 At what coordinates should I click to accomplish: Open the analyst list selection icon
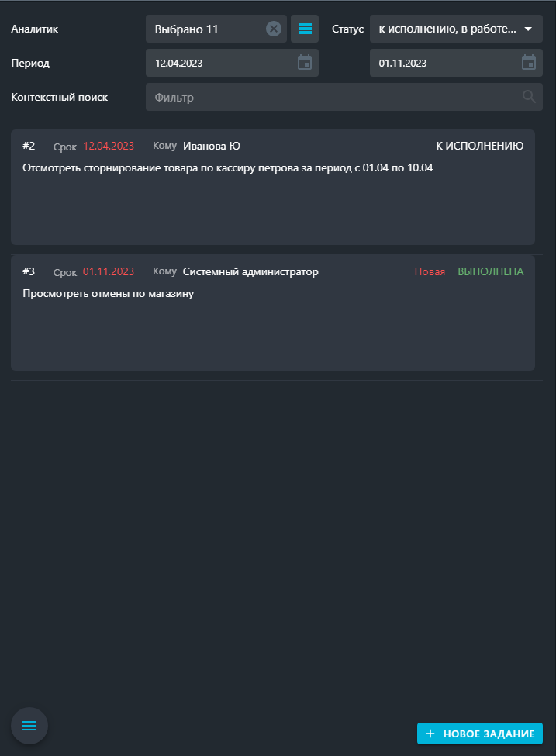(x=305, y=29)
